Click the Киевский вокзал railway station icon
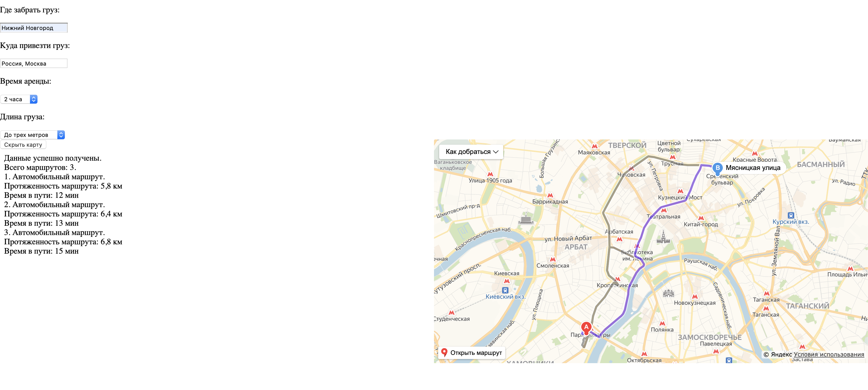Viewport: 868px width, 390px height. tap(505, 290)
